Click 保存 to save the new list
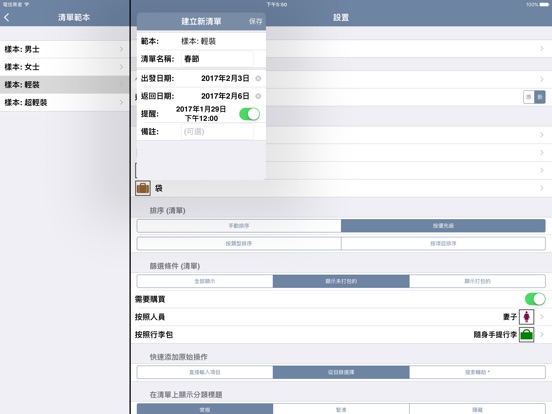The width and height of the screenshot is (552, 414). click(256, 21)
